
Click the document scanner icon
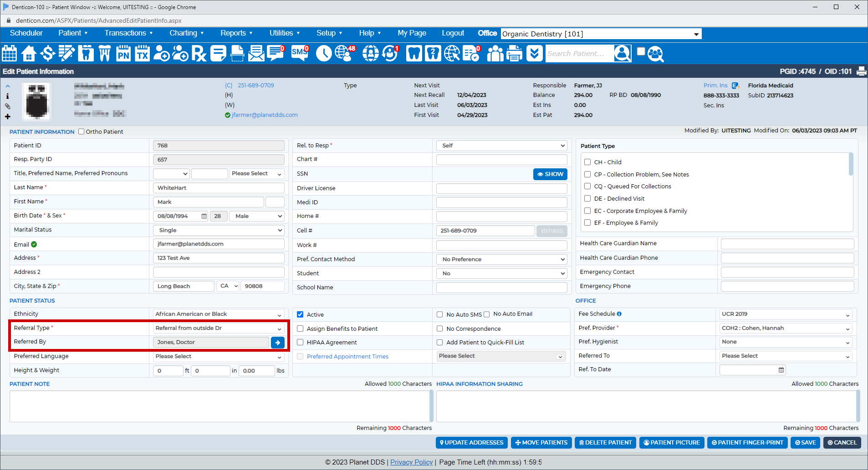coord(237,54)
